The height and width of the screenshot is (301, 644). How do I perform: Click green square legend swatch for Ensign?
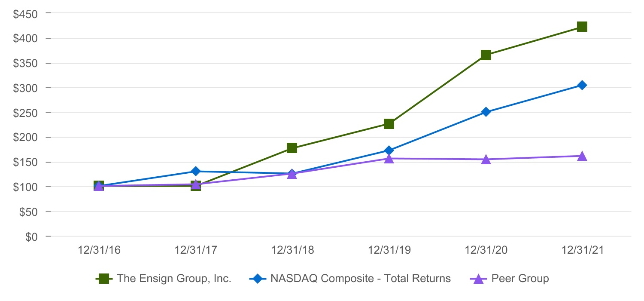[x=103, y=279]
